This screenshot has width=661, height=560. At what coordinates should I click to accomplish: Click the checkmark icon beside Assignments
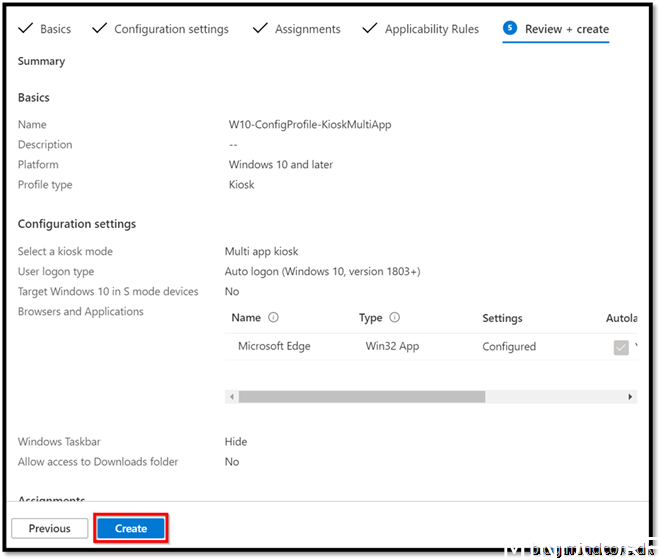pos(259,28)
